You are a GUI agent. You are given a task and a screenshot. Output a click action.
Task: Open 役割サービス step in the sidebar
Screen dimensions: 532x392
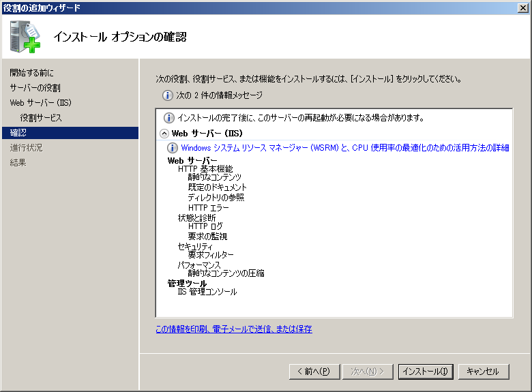coord(41,118)
